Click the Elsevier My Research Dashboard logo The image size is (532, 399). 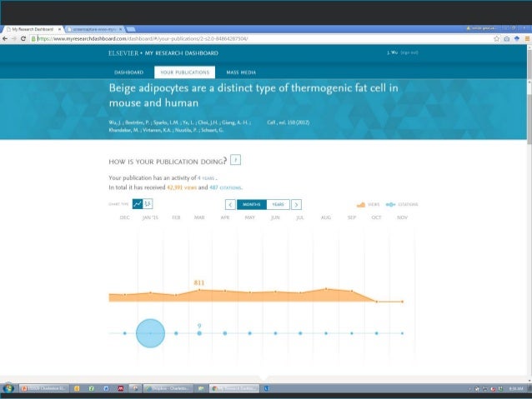point(163,53)
